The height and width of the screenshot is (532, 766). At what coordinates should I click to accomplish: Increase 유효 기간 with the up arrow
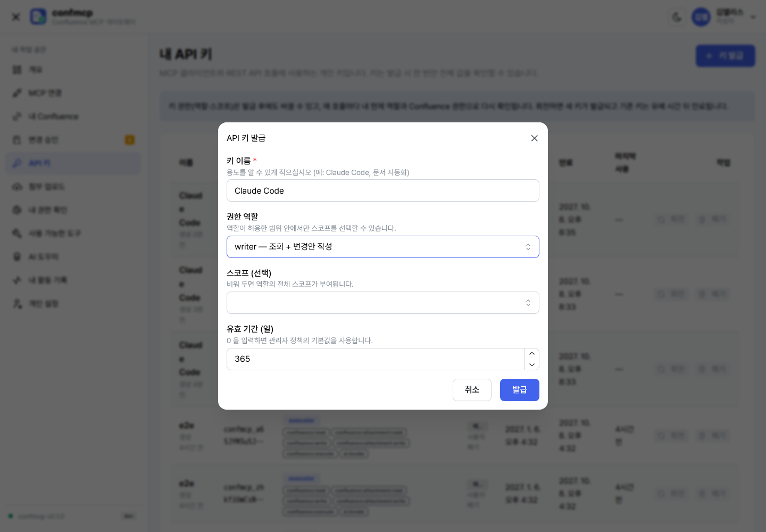tap(532, 353)
